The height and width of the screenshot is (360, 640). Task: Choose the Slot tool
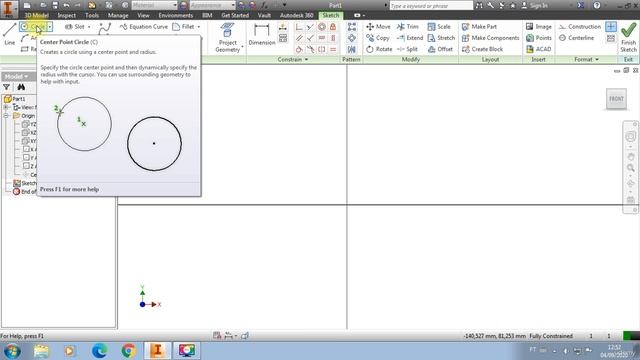[x=75, y=27]
